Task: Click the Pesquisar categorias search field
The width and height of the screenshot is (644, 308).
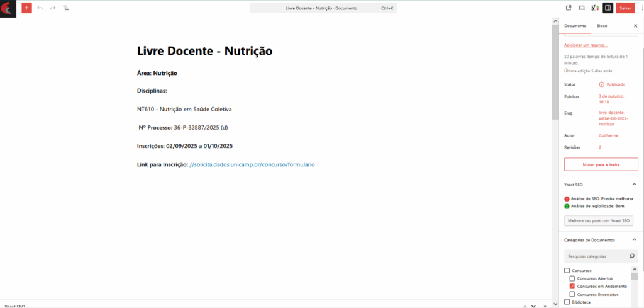Action: 596,256
